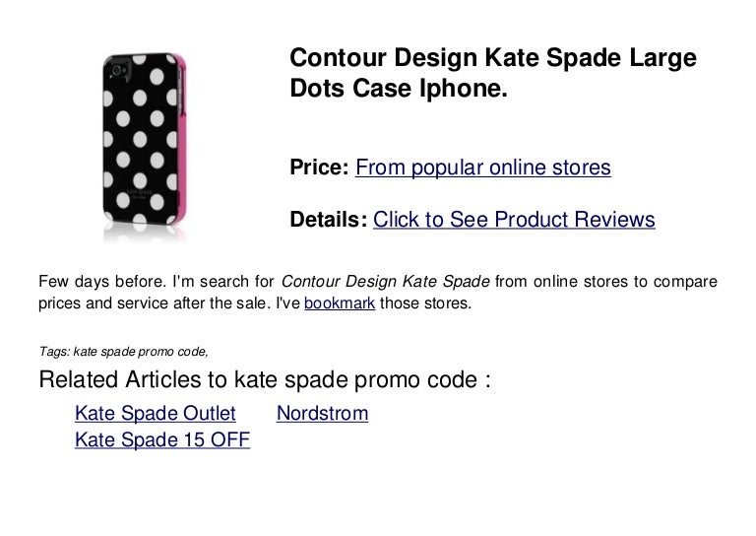The width and height of the screenshot is (756, 536).
Task: Visit the Nordstrom related link
Action: 323,414
